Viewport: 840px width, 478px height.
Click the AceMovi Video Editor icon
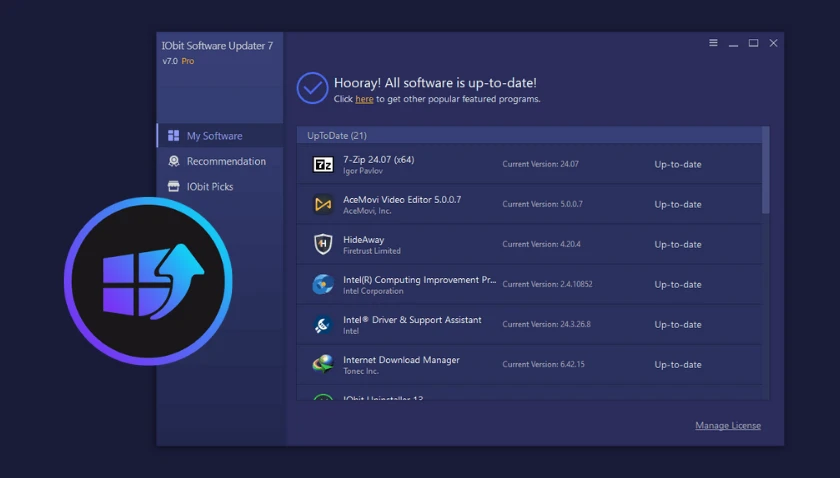(x=323, y=204)
